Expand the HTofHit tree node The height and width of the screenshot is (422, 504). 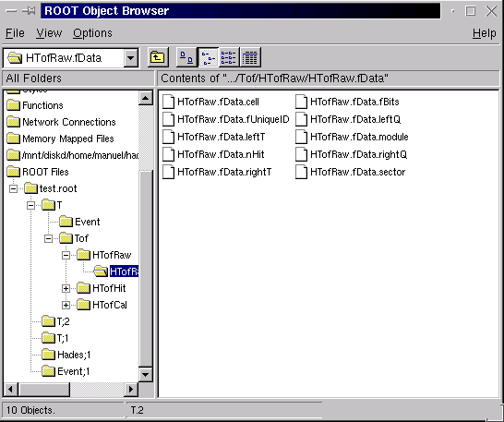coord(66,288)
